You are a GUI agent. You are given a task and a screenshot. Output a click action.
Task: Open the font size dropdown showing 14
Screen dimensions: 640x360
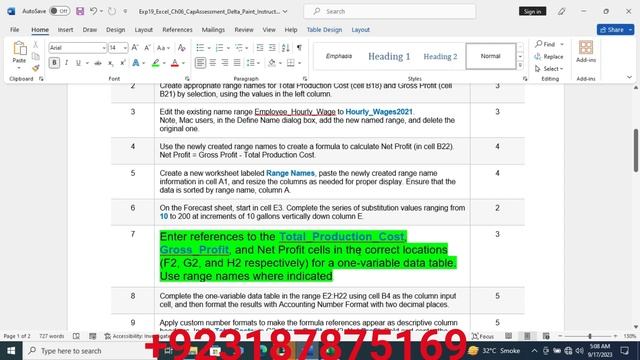click(125, 48)
